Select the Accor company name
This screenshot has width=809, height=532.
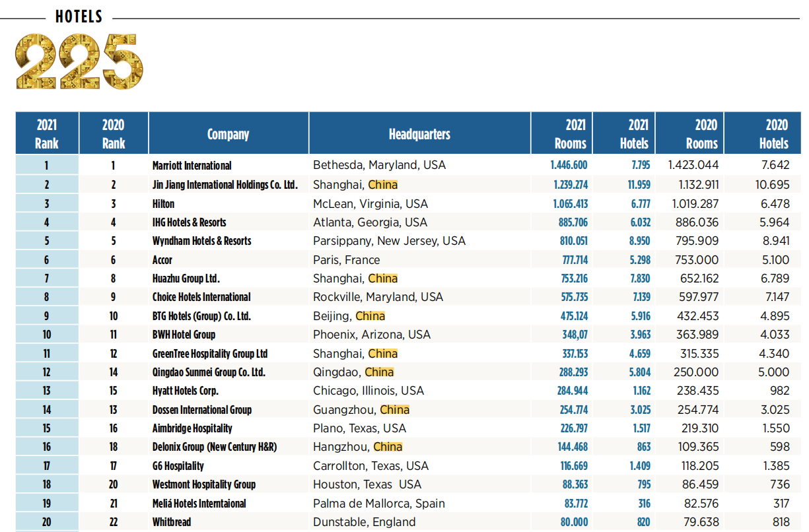pos(162,260)
